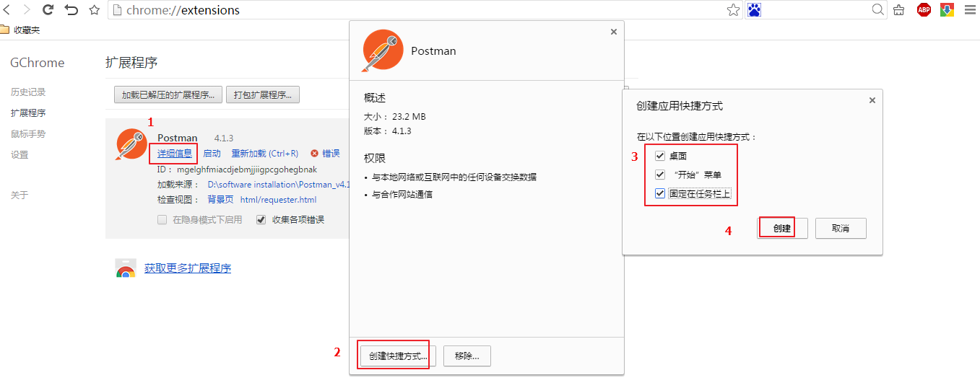Click the Adblock Plus ABP icon
The width and height of the screenshot is (980, 383).
coord(924,10)
